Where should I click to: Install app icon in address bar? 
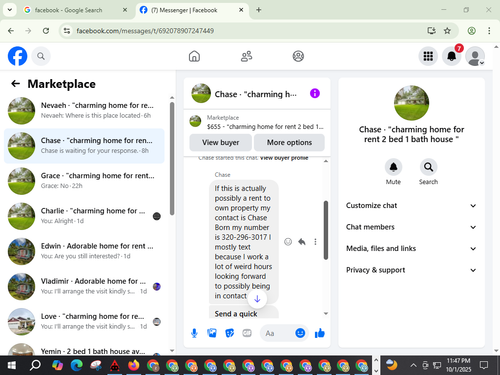click(431, 31)
